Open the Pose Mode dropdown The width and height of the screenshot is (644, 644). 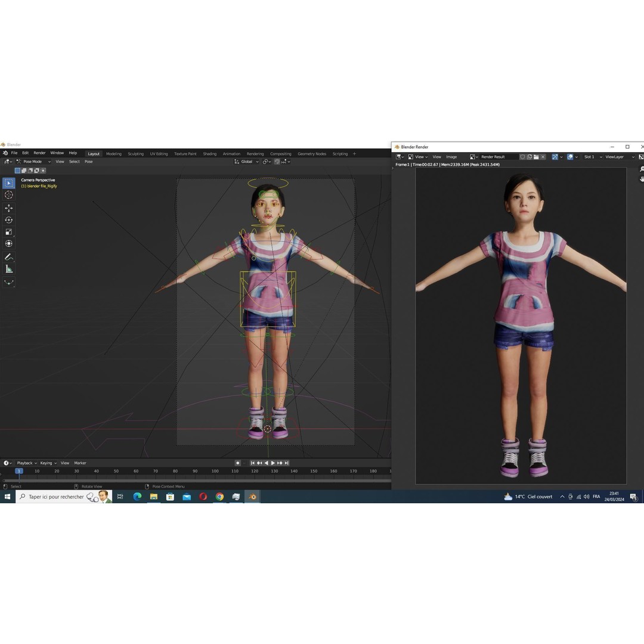(33, 162)
